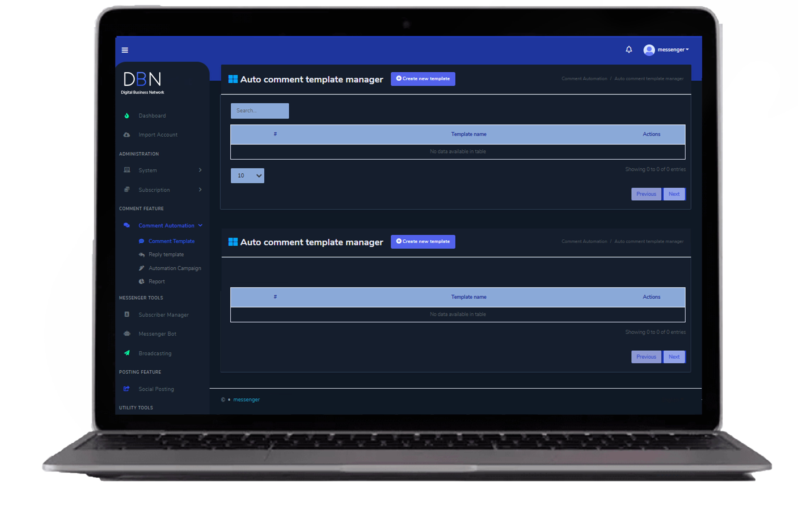The height and width of the screenshot is (532, 798).
Task: Open the Report menu item
Action: pos(156,281)
